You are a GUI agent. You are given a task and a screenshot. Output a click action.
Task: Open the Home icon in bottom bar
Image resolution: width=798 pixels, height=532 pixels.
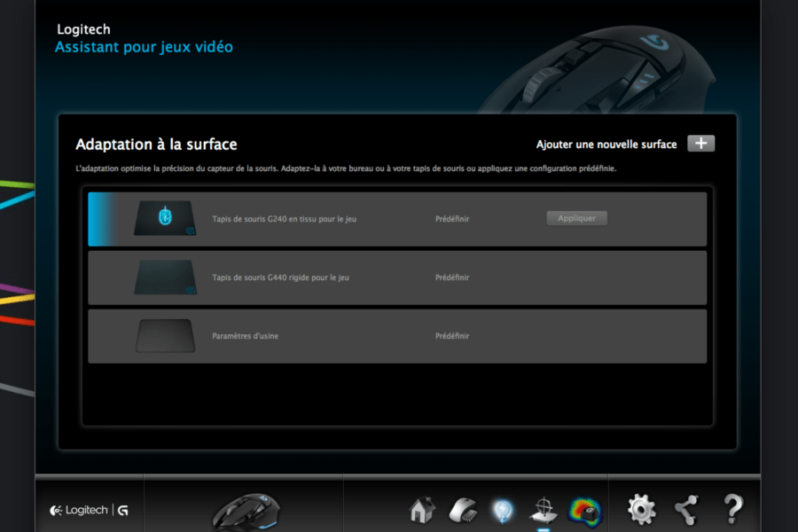pyautogui.click(x=422, y=510)
